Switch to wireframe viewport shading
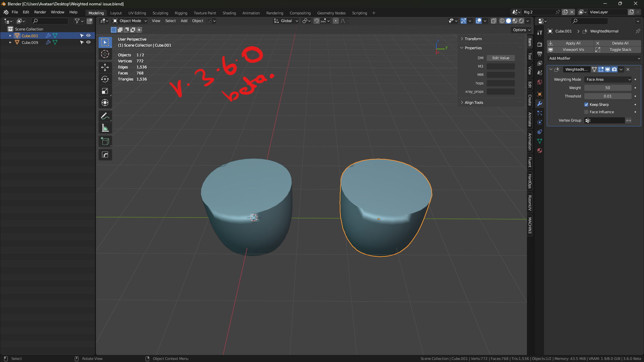Screen dimensions: 644x362 tap(502, 21)
